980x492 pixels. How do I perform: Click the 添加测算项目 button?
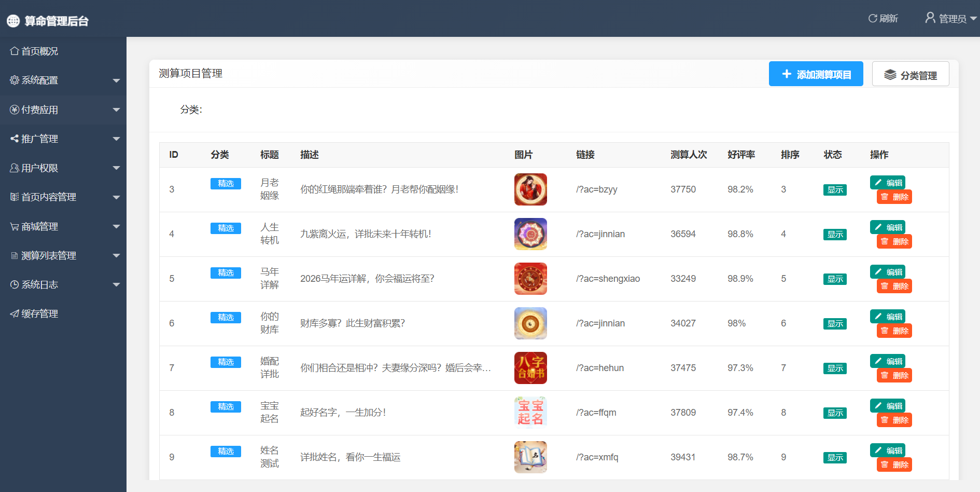816,74
